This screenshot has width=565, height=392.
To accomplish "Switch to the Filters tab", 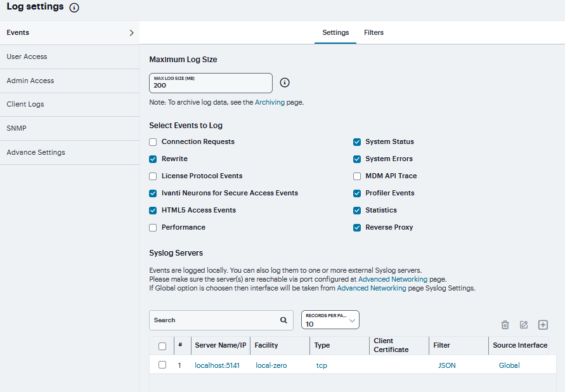I will tap(373, 32).
